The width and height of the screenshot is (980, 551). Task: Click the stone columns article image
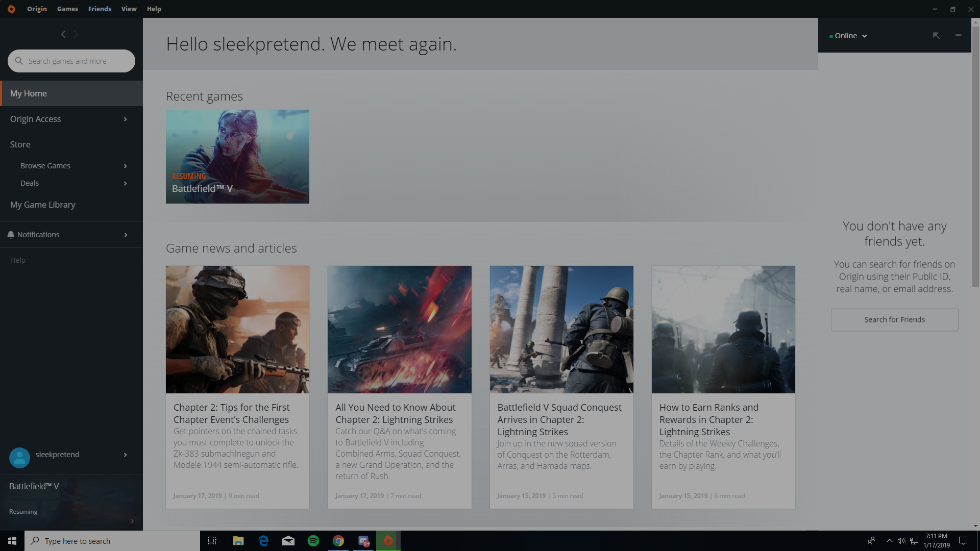[561, 329]
